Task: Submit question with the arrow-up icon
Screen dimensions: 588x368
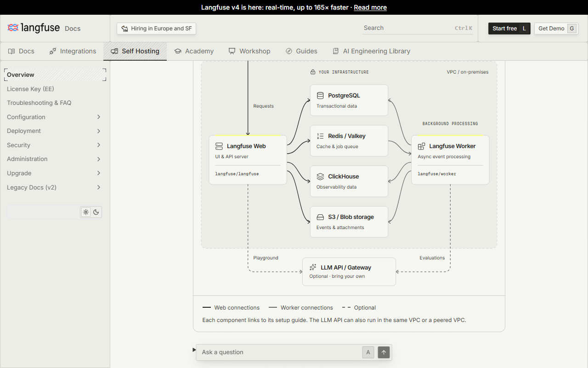Action: pyautogui.click(x=384, y=352)
